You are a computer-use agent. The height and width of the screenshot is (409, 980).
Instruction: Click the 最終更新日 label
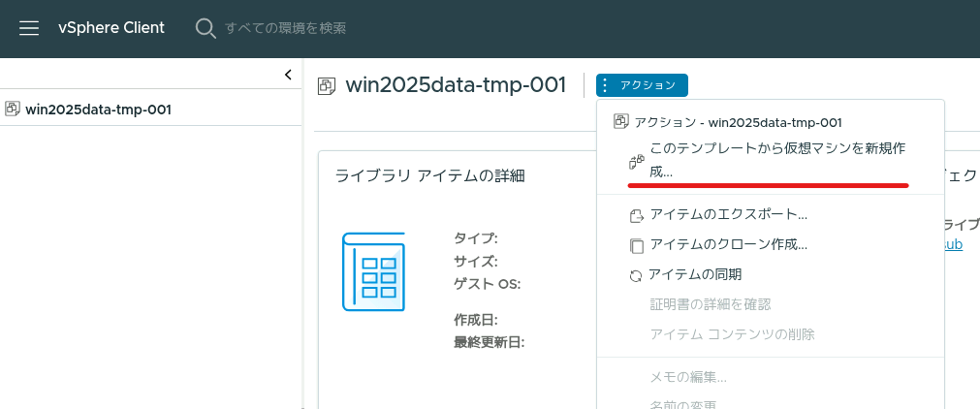[x=490, y=342]
